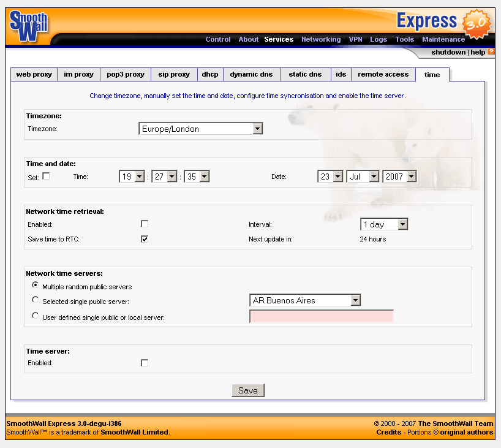Enable the Time server checkbox
This screenshot has width=501, height=448.
tap(145, 363)
